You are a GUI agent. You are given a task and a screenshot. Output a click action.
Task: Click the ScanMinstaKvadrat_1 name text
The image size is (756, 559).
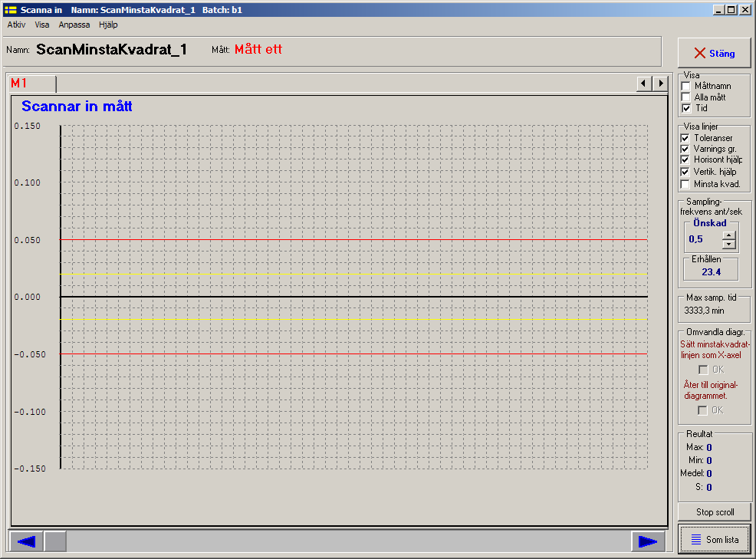pyautogui.click(x=111, y=49)
